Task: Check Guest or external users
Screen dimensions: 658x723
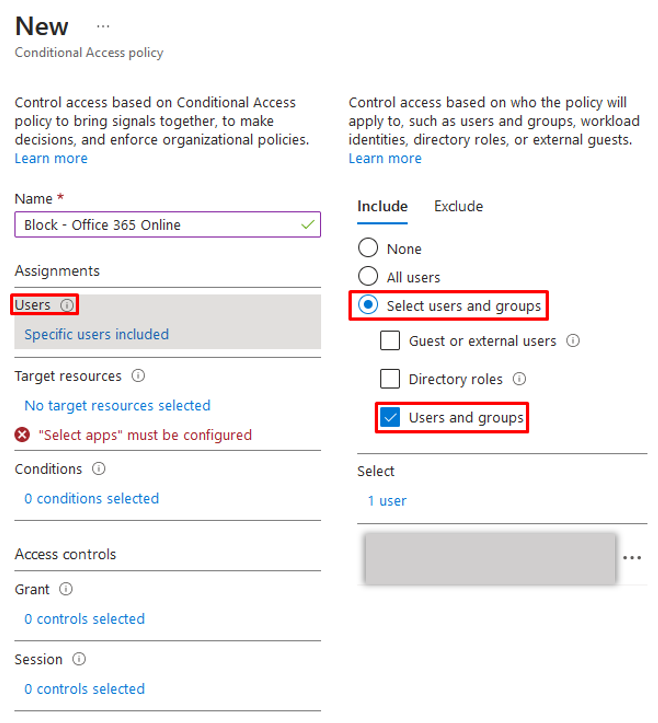Action: click(390, 341)
